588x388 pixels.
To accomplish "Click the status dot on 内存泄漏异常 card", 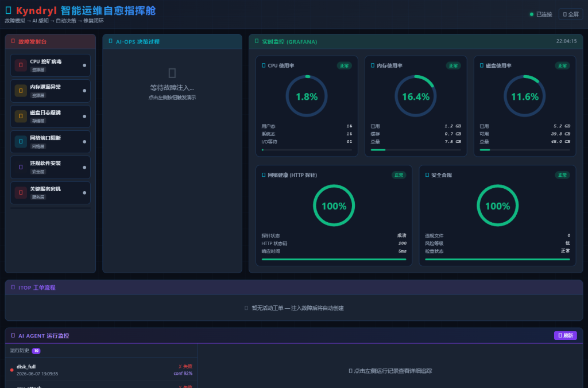I will coord(84,91).
